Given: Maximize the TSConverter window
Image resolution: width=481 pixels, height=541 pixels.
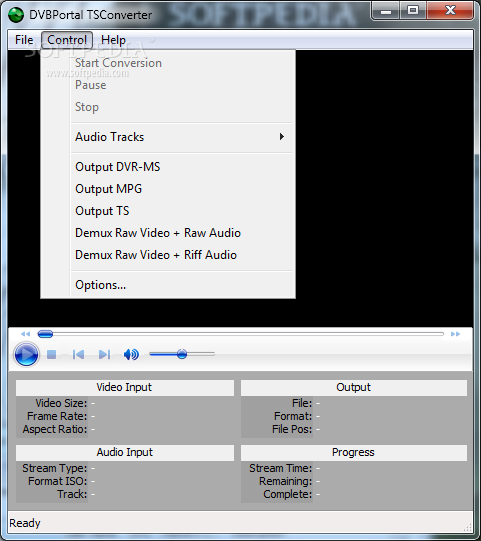Looking at the screenshot, I should pyautogui.click(x=413, y=11).
